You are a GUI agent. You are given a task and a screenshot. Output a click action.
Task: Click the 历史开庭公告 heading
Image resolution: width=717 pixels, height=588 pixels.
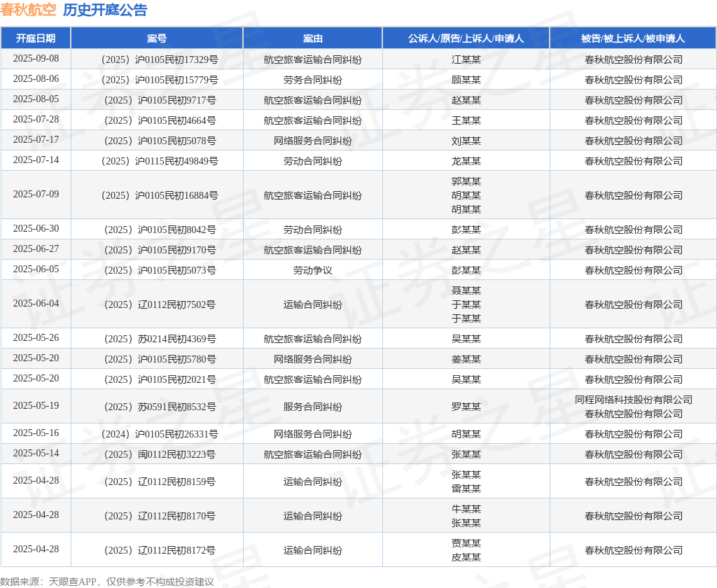(x=105, y=10)
